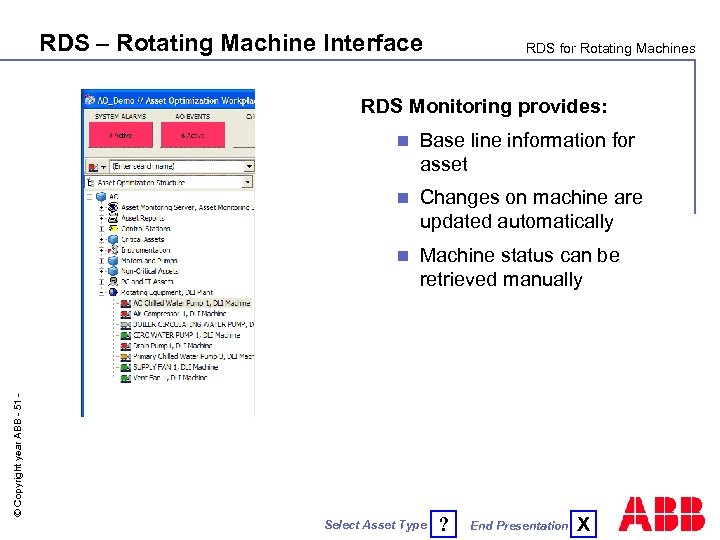Select the Motors and Pumps tree item
Image resolution: width=720 pixels, height=540 pixels.
click(149, 261)
